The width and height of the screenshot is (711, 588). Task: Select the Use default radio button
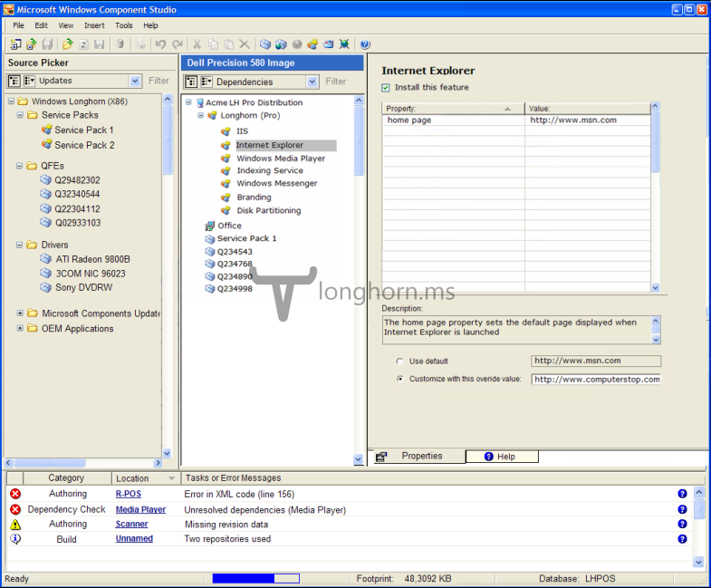399,361
